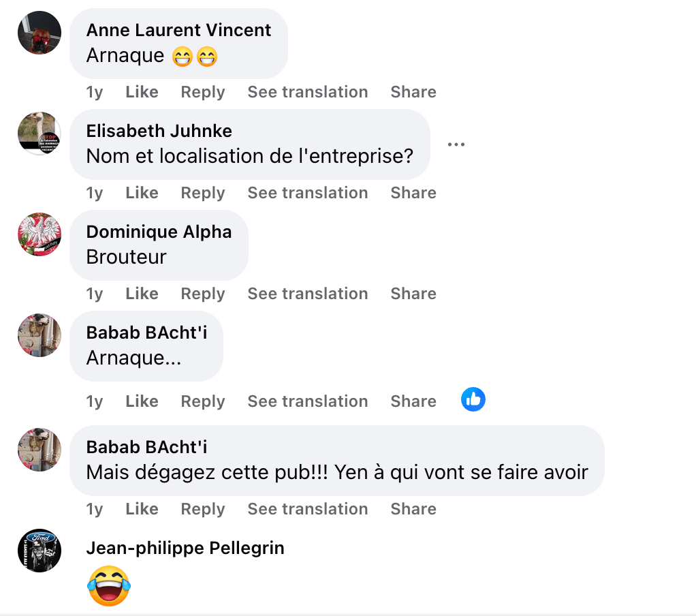
Task: See translation of Babab BAcht'i's last comment
Action: tap(307, 508)
